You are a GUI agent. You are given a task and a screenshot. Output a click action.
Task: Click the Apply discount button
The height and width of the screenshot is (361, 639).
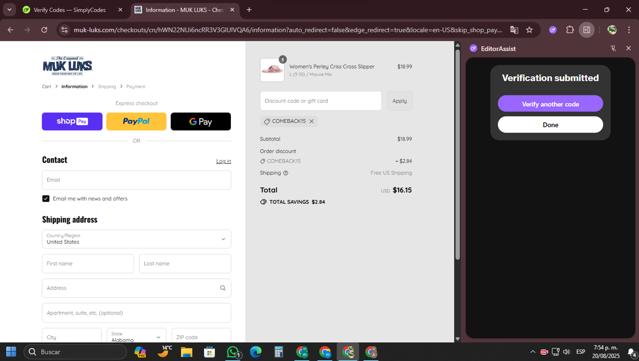click(399, 101)
